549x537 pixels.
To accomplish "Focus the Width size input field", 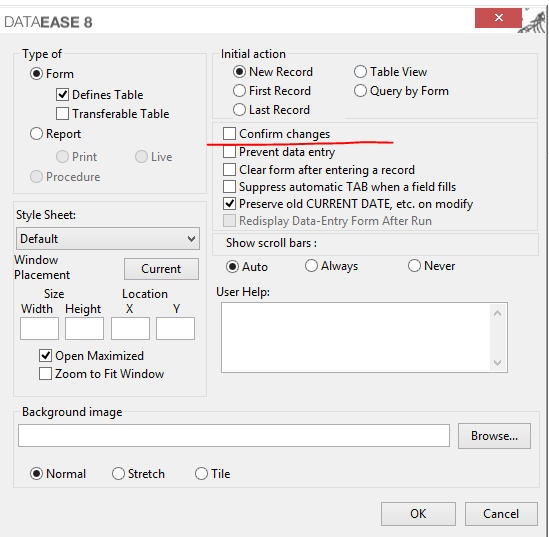I will 39,328.
